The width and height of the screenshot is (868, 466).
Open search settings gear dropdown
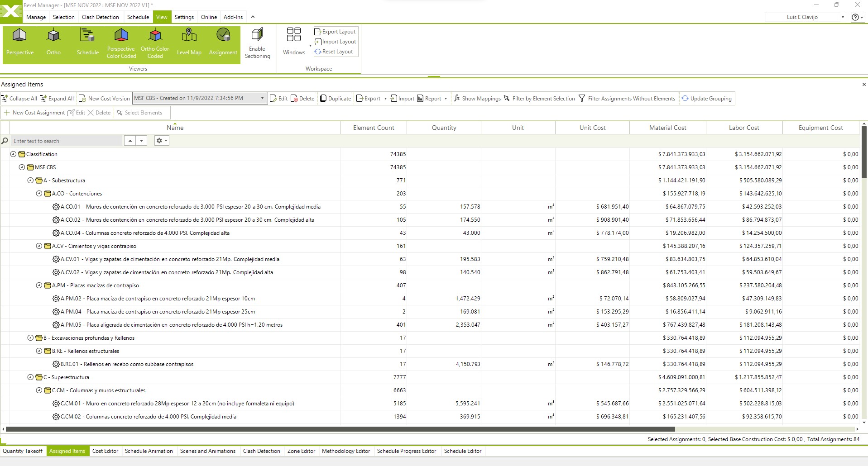click(x=162, y=141)
